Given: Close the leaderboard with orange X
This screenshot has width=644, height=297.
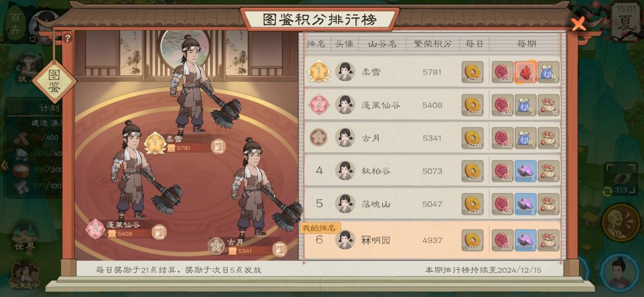Looking at the screenshot, I should [x=578, y=24].
